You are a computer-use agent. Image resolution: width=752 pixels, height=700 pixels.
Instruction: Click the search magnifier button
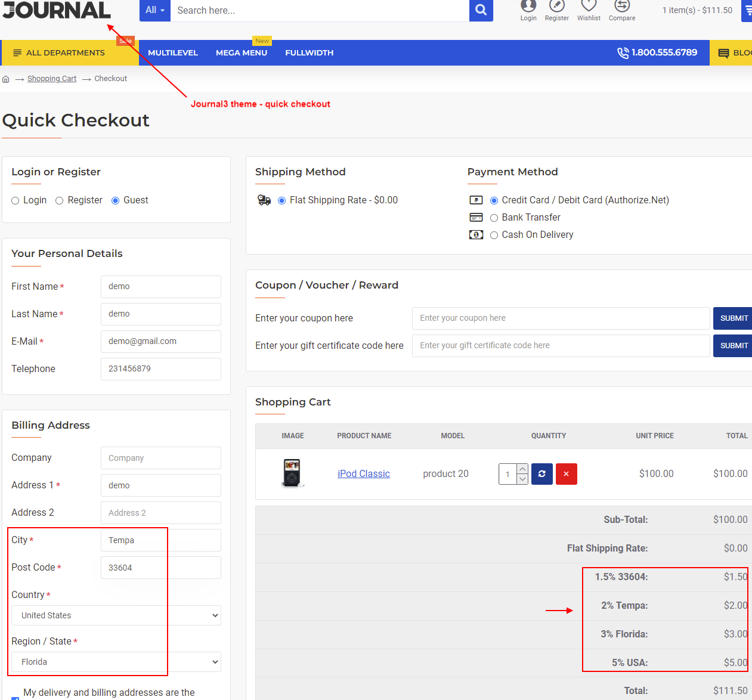coord(481,10)
